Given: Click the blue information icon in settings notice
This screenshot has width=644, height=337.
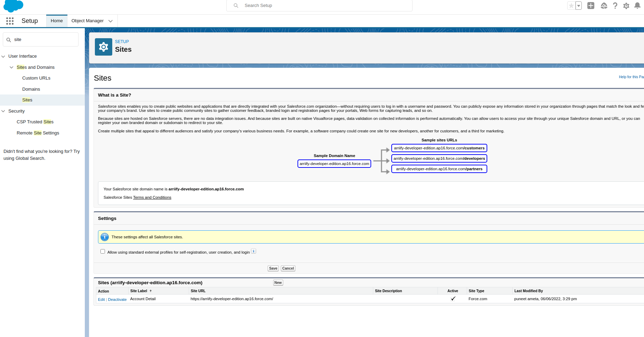Looking at the screenshot, I should [x=105, y=237].
